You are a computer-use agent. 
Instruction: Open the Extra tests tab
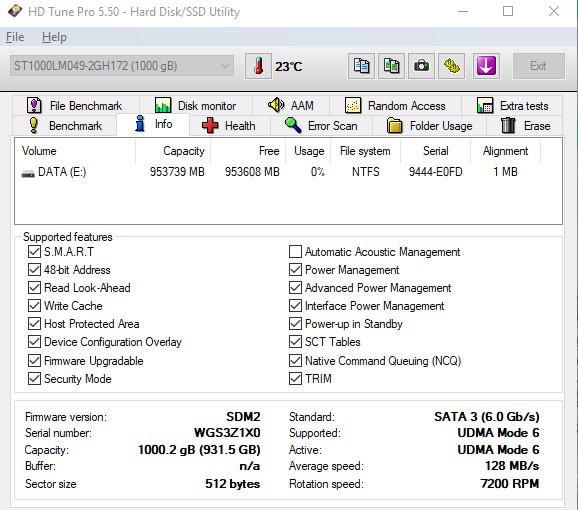point(512,106)
